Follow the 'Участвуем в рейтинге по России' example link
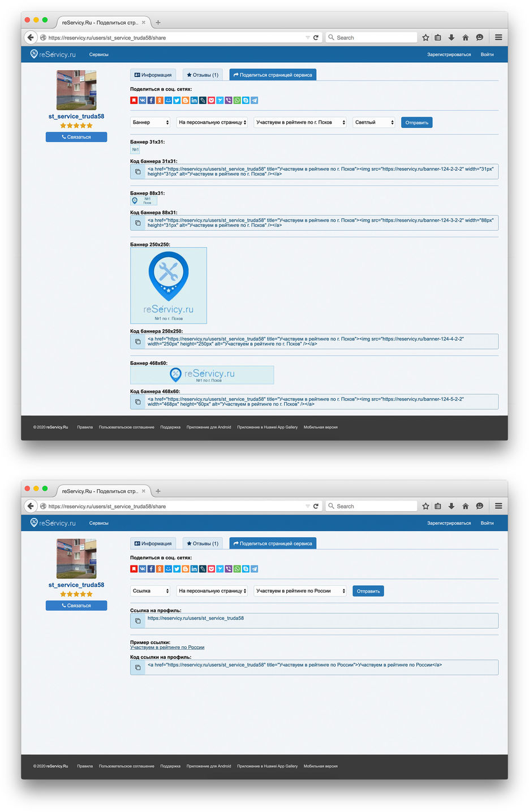The height and width of the screenshot is (812, 529). click(x=167, y=647)
